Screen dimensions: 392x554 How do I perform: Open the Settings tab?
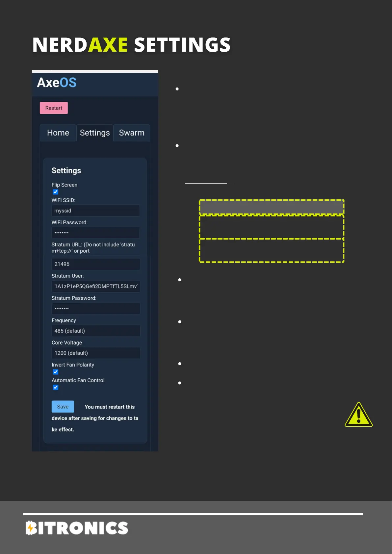[x=95, y=133]
